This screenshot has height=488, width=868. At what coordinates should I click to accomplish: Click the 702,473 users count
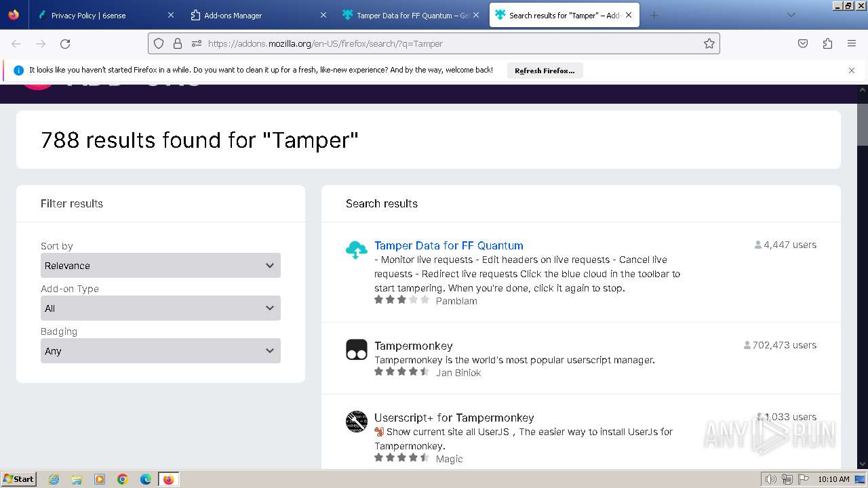[x=780, y=345]
